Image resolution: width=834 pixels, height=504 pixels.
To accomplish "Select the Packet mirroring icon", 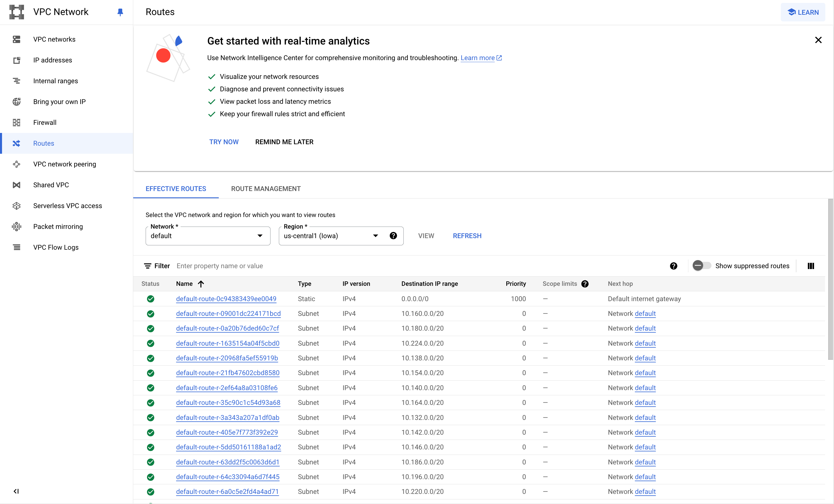I will click(x=16, y=227).
